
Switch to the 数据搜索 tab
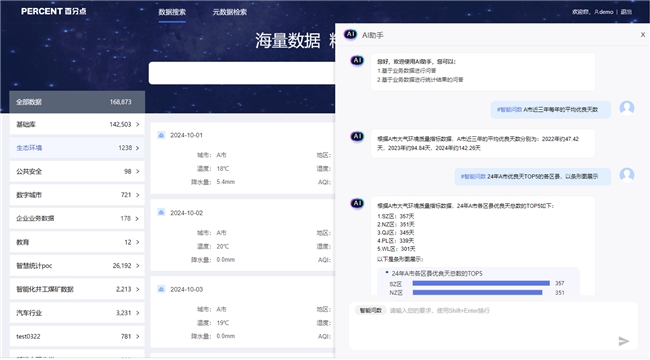tap(172, 12)
